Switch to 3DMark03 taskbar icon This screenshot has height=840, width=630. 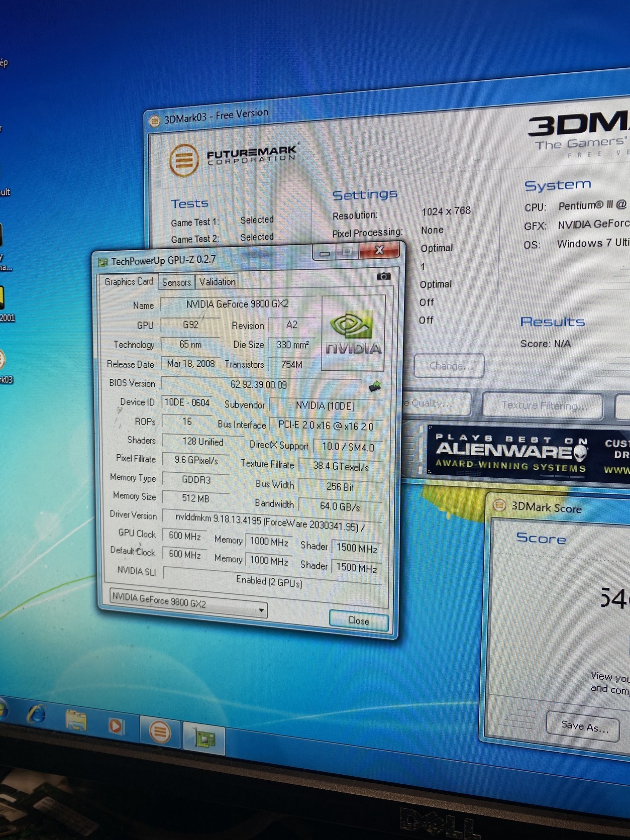tap(160, 731)
